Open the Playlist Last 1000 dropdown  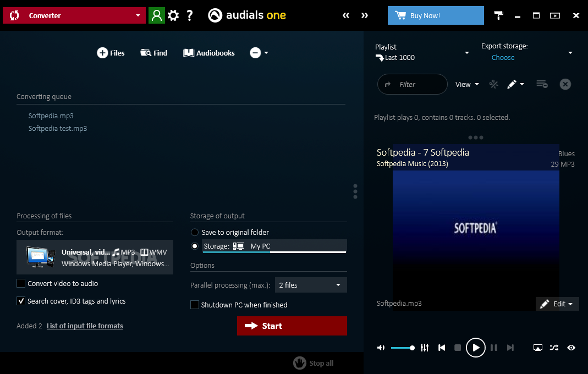[x=467, y=53]
